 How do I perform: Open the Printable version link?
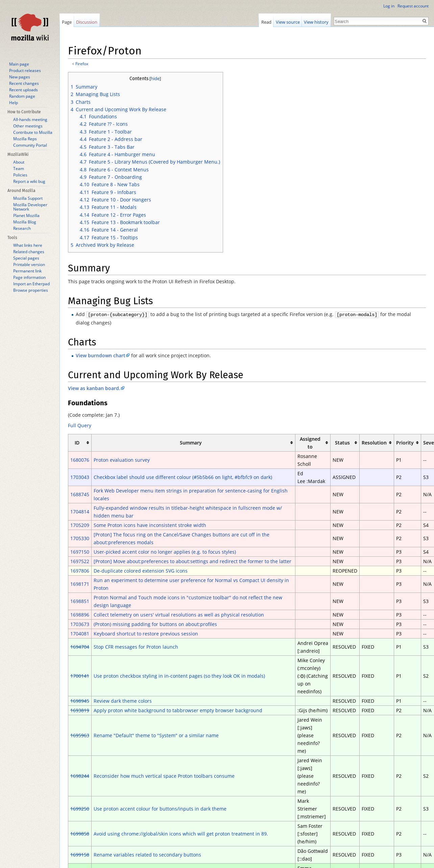(29, 265)
